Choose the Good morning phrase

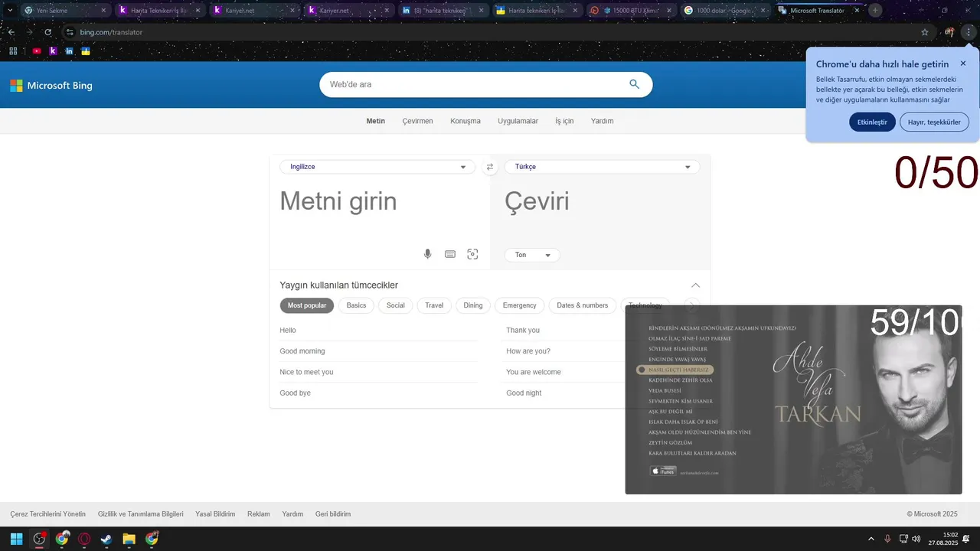click(302, 351)
